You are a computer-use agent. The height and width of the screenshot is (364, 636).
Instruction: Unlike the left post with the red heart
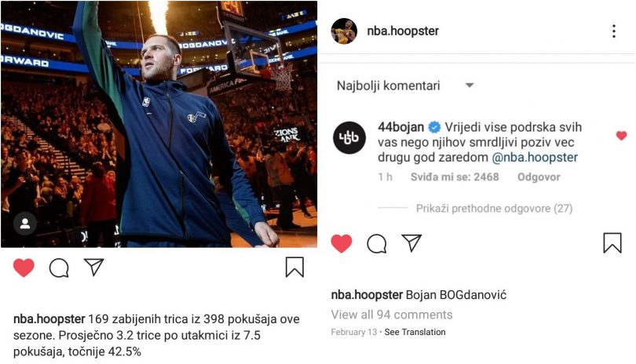[x=24, y=268]
